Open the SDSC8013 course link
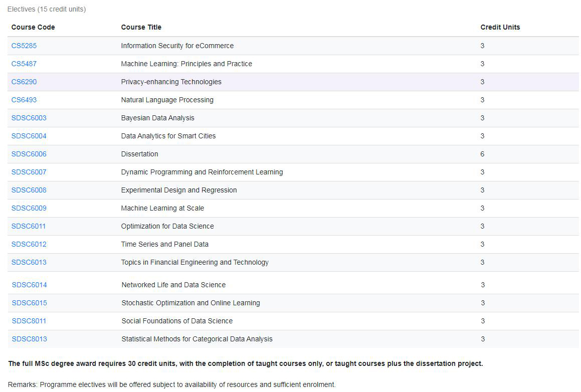The width and height of the screenshot is (581, 392). click(x=30, y=339)
